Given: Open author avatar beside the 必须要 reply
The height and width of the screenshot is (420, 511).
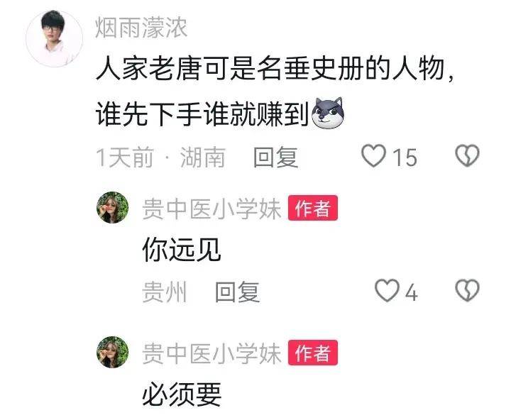Looking at the screenshot, I should click(x=112, y=352).
